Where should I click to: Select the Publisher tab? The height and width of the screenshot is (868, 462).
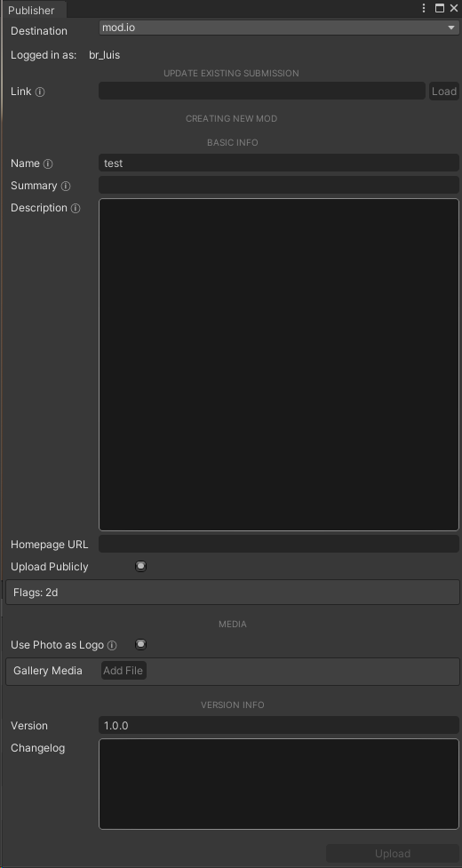point(31,10)
